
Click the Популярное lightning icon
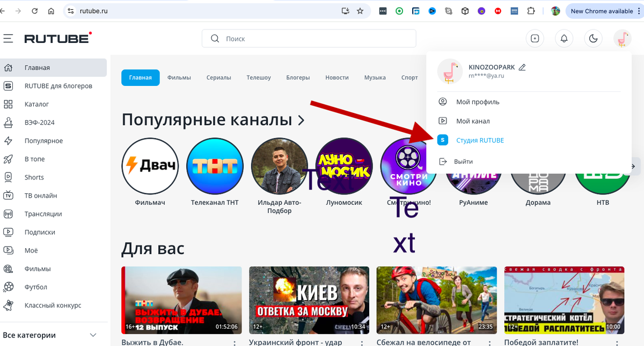pos(9,141)
